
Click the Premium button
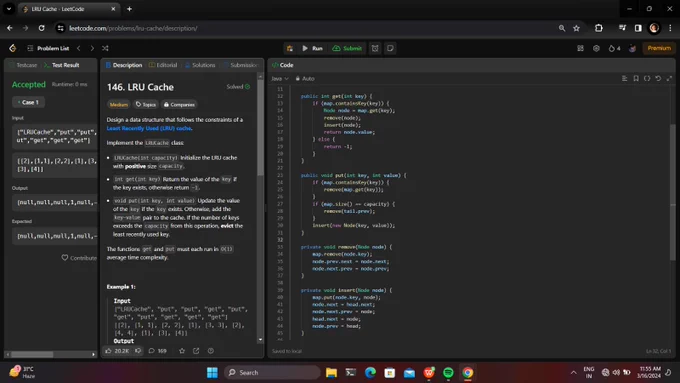coord(659,48)
